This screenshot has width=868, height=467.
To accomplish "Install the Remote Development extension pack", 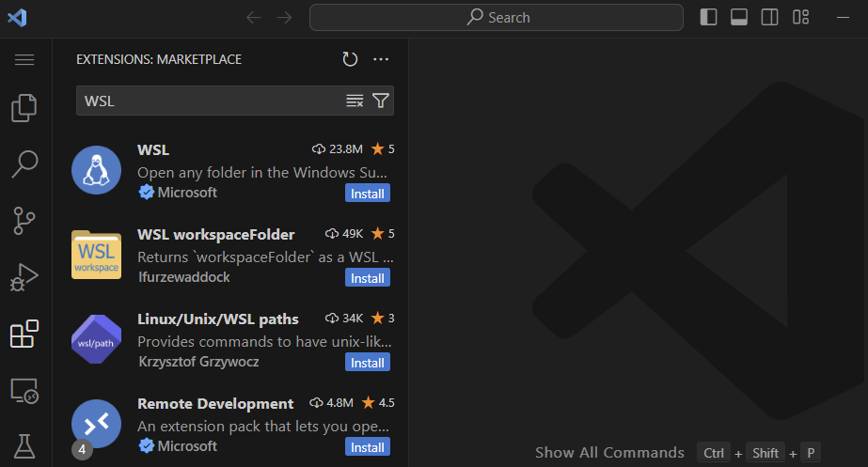I will click(x=368, y=447).
